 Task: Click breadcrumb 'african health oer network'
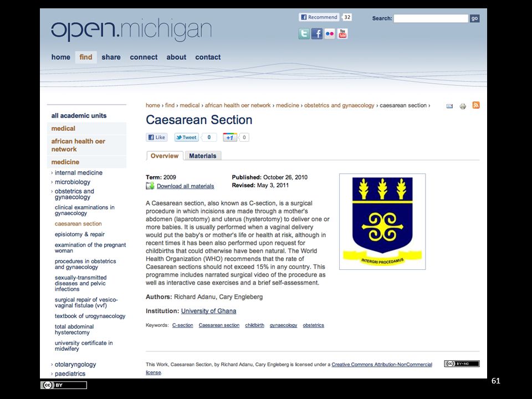coord(238,105)
